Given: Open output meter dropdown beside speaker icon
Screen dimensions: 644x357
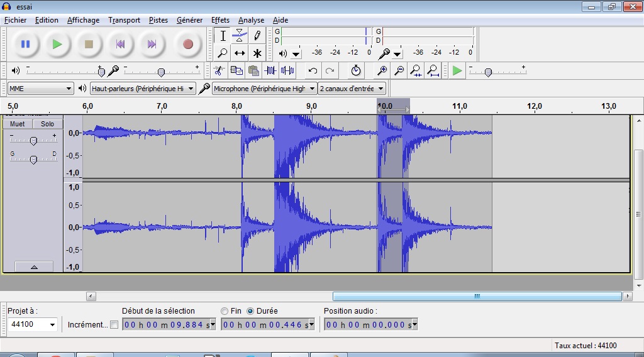Looking at the screenshot, I should [296, 54].
